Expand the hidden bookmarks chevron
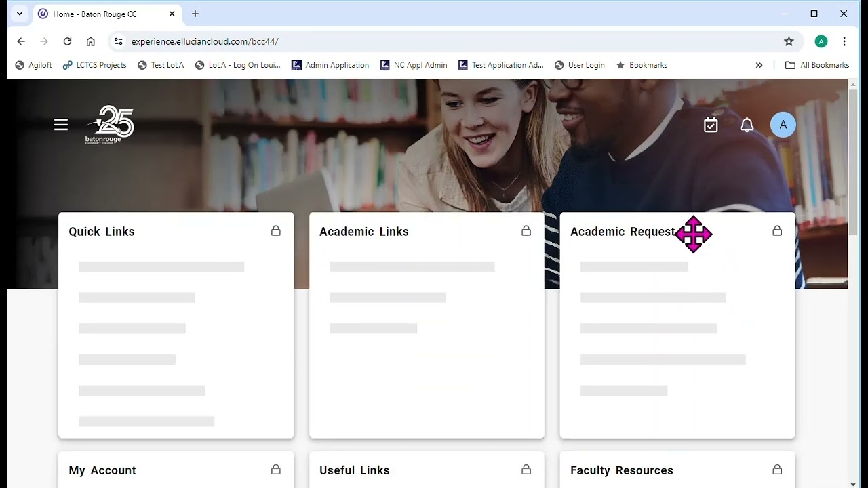The height and width of the screenshot is (488, 868). pos(759,65)
